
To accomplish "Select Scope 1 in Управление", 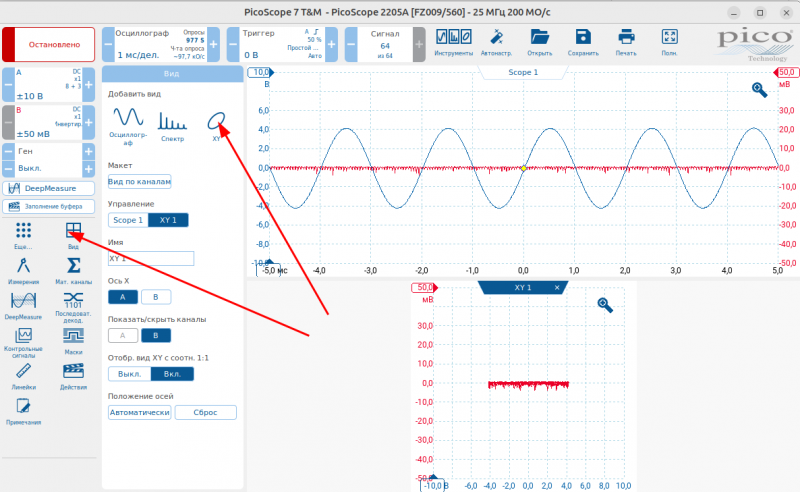I will (128, 220).
